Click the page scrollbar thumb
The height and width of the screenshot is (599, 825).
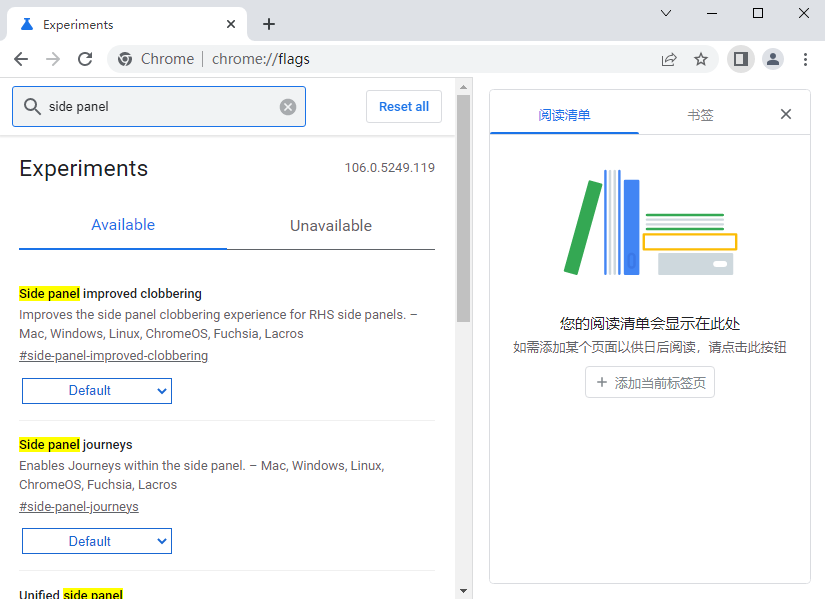pos(463,208)
